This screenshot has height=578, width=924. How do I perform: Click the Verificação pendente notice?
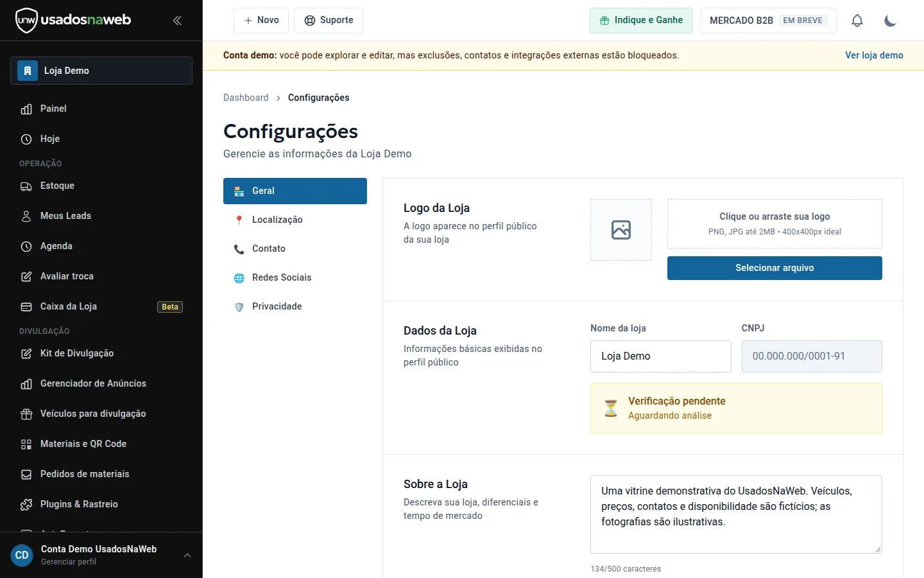(x=736, y=408)
